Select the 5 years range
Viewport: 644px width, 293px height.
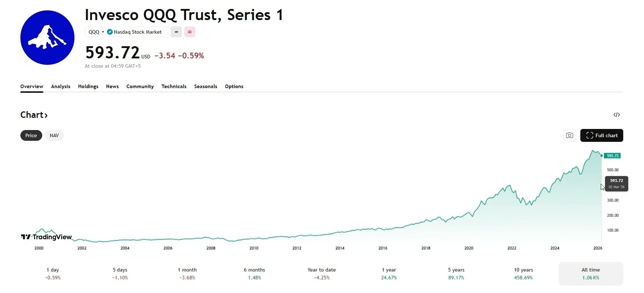[456, 274]
